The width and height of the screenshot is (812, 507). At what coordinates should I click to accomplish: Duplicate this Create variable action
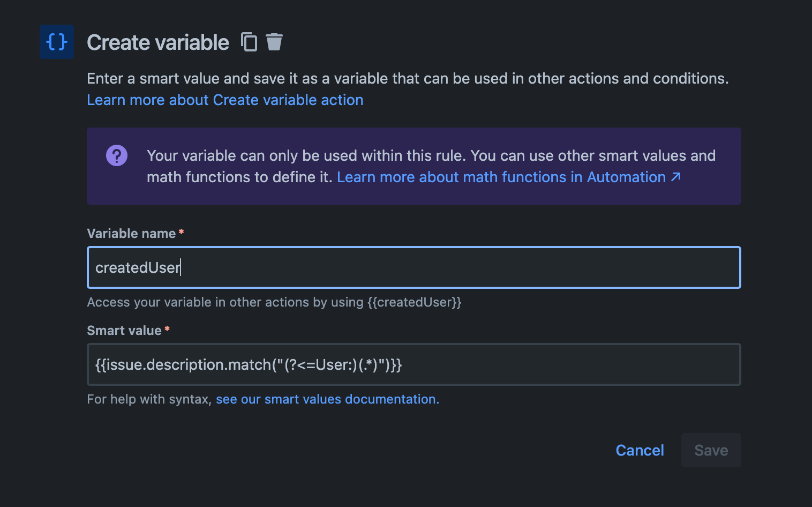pyautogui.click(x=249, y=42)
